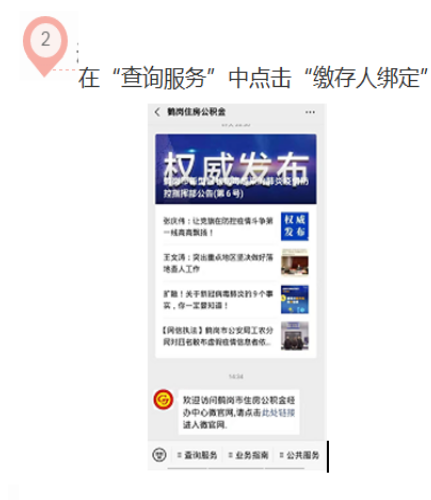Open the 业务指南 menu
The height and width of the screenshot is (500, 431).
click(248, 455)
